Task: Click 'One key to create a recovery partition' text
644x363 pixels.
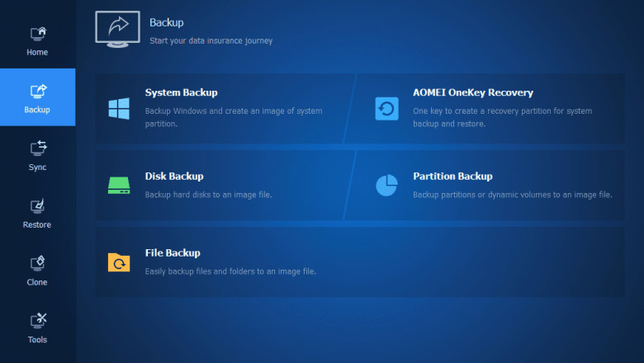Action: 503,117
